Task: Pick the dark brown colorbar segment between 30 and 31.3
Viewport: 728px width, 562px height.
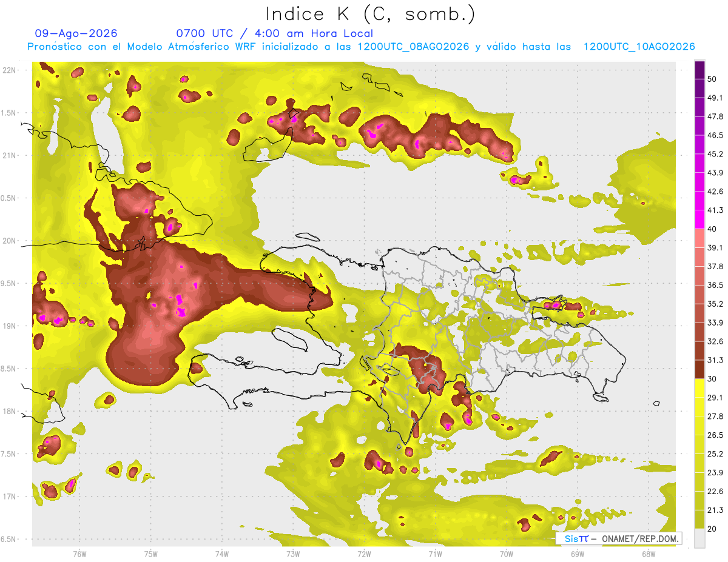Action: (700, 369)
